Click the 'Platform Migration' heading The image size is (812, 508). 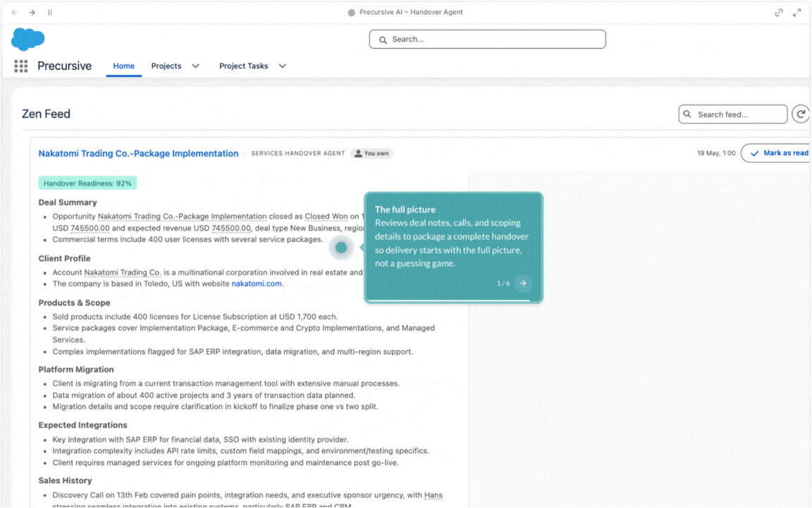[x=76, y=370]
